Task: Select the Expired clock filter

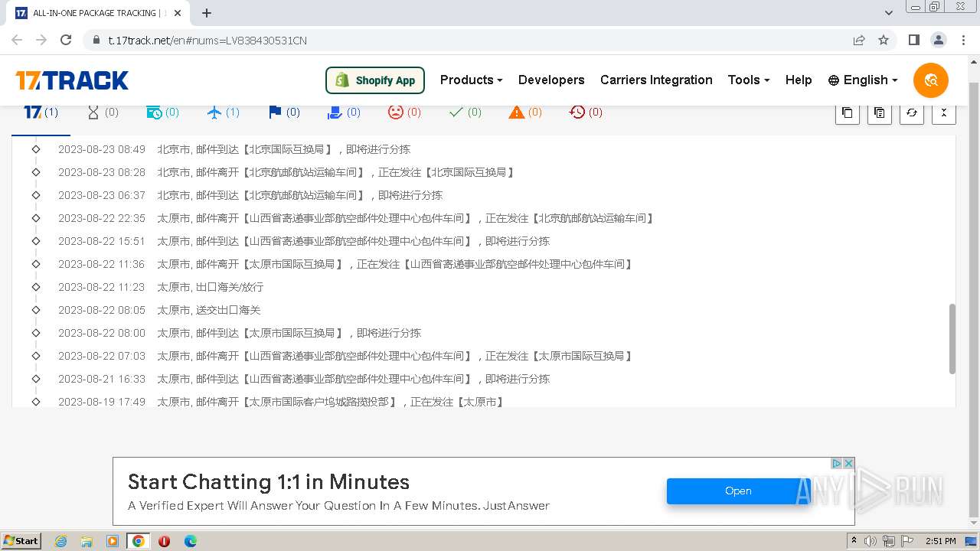Action: point(586,112)
